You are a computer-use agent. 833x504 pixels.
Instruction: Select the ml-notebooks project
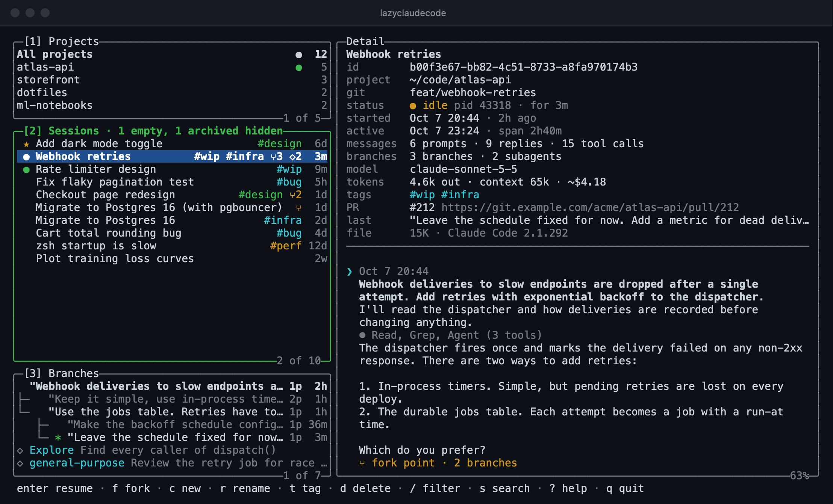pyautogui.click(x=172, y=106)
